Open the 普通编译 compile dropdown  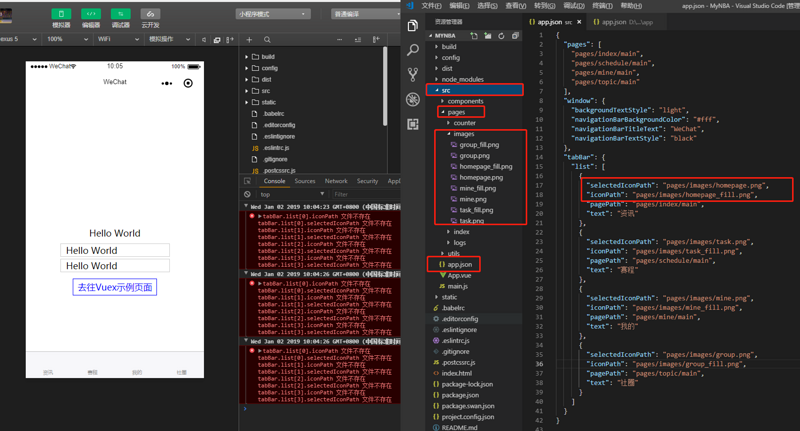tap(366, 14)
